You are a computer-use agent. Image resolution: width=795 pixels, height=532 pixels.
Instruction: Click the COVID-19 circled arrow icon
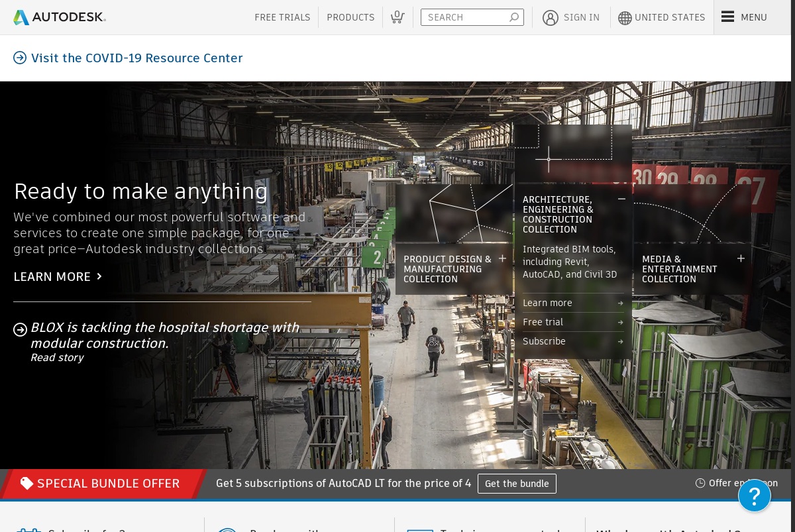[20, 58]
